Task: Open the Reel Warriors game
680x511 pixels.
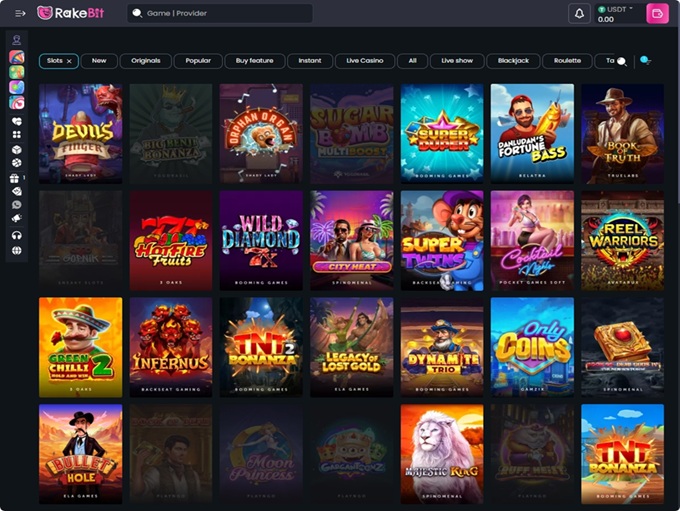Action: click(x=622, y=240)
